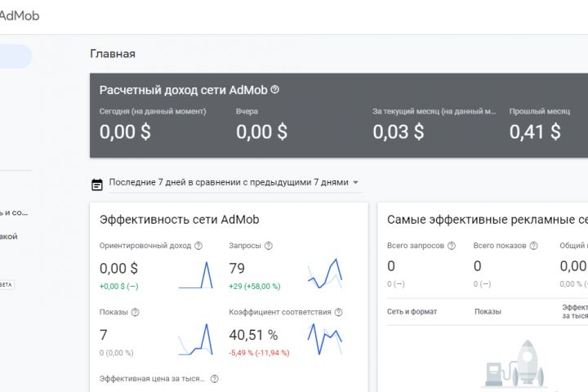Select the highlighted sidebar menu item

point(16,56)
